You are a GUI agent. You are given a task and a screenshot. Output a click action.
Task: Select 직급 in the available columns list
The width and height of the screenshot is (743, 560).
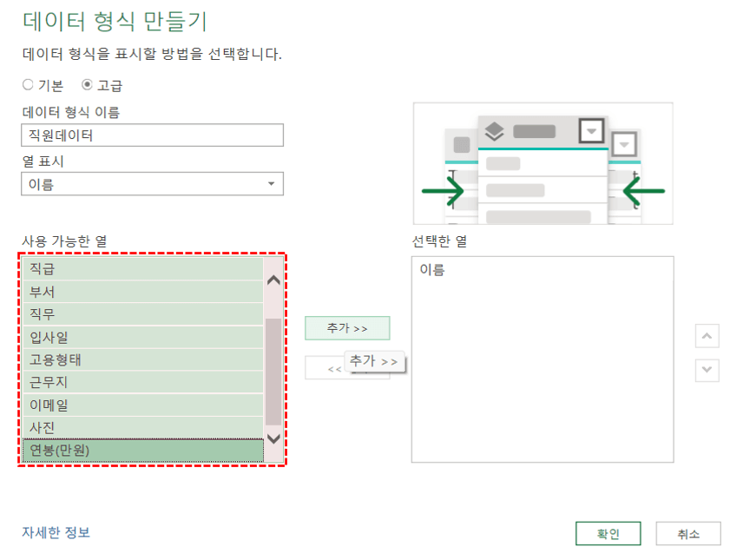[x=130, y=269]
